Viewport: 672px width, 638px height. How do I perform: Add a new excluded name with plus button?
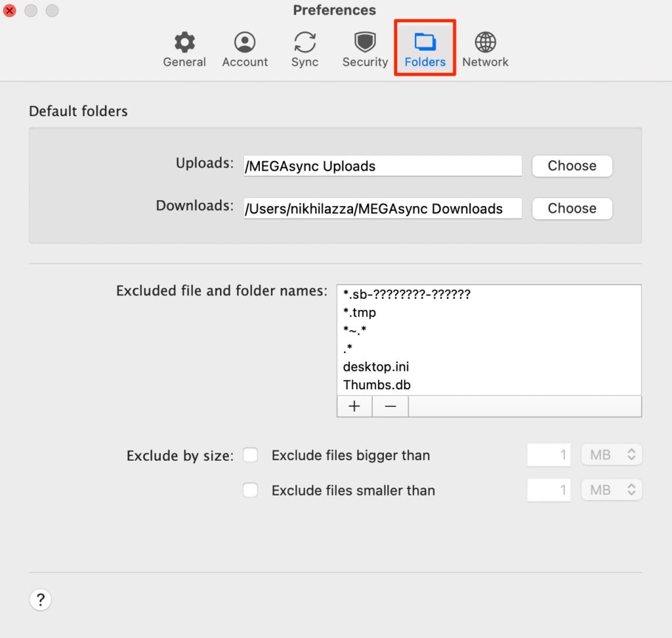[x=354, y=406]
